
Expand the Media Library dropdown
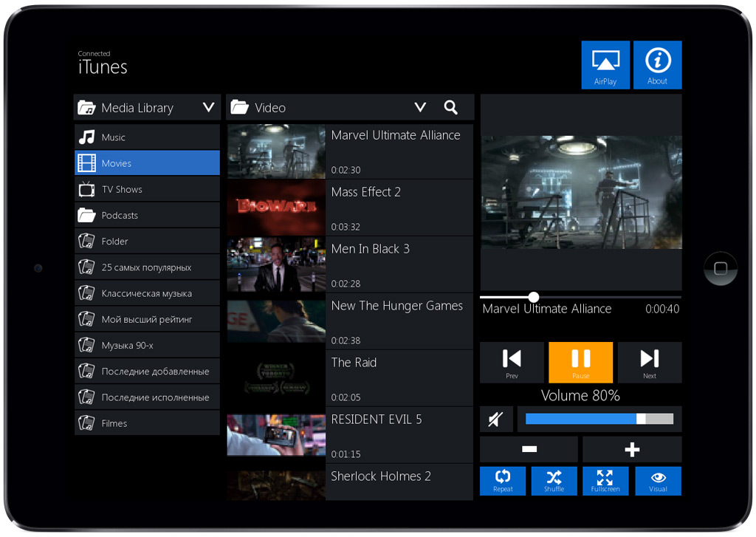pos(208,108)
